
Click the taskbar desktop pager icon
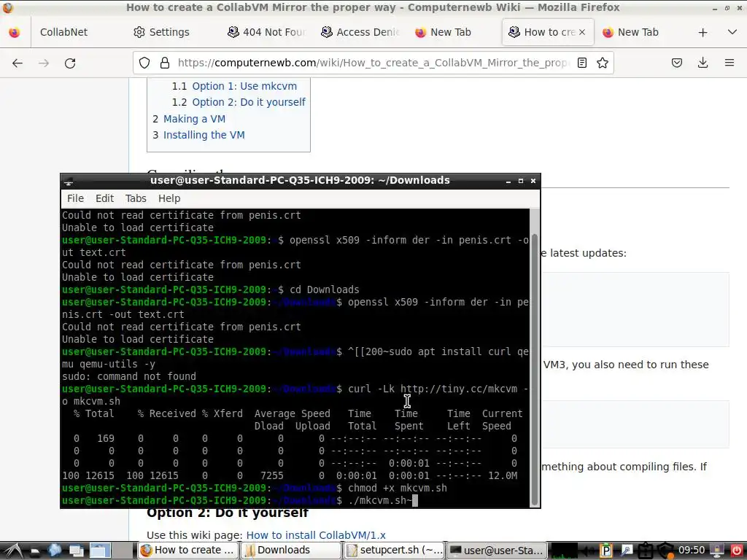click(x=100, y=551)
